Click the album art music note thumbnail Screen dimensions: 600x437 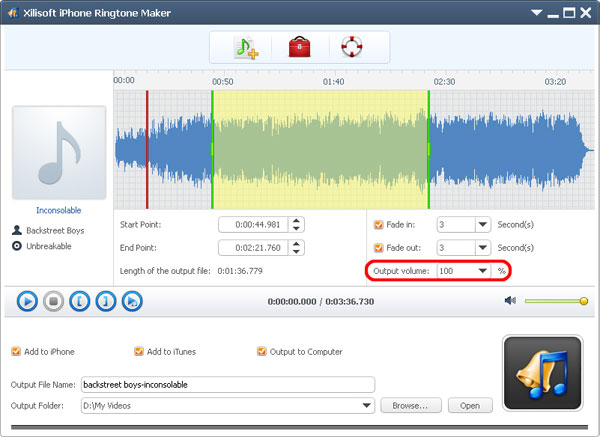click(x=59, y=153)
